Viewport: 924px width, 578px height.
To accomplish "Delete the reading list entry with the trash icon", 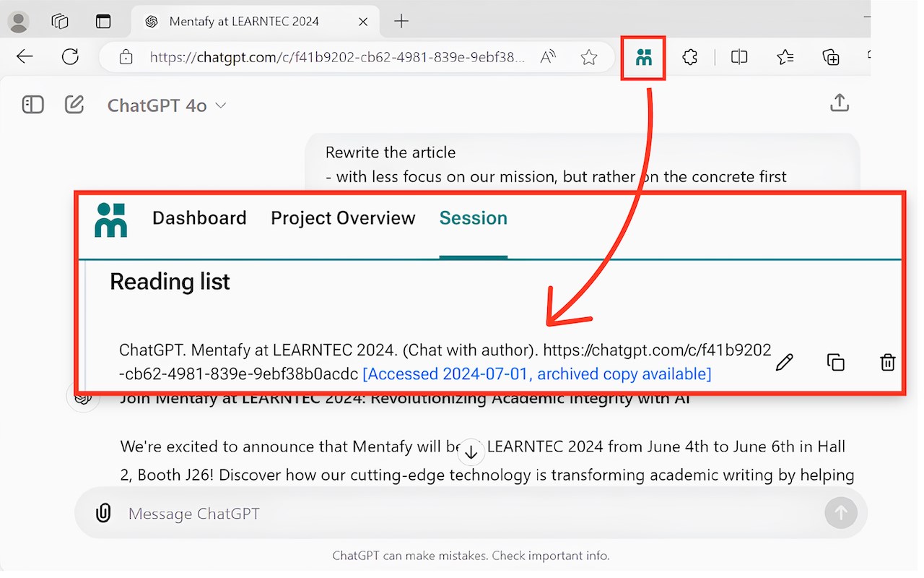I will tap(888, 362).
